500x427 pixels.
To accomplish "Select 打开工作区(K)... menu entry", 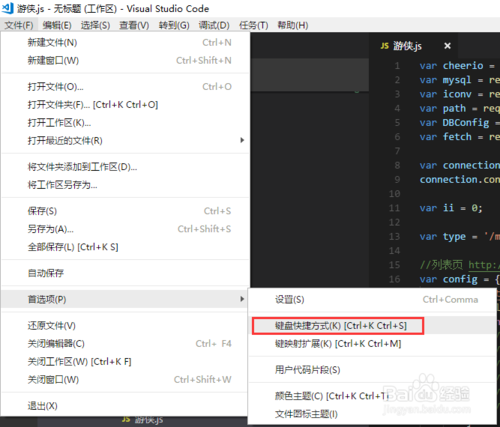I will tap(125, 123).
